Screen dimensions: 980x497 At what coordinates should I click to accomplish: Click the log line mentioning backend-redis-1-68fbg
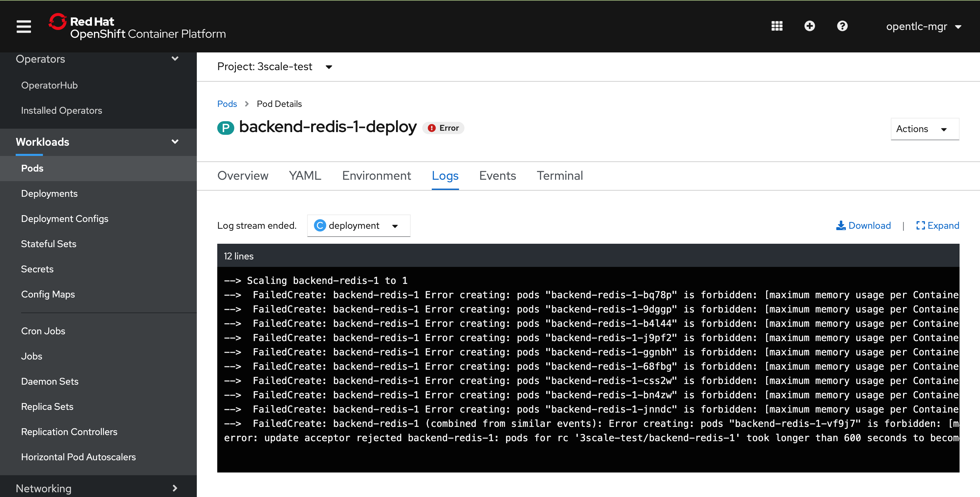[591, 366]
